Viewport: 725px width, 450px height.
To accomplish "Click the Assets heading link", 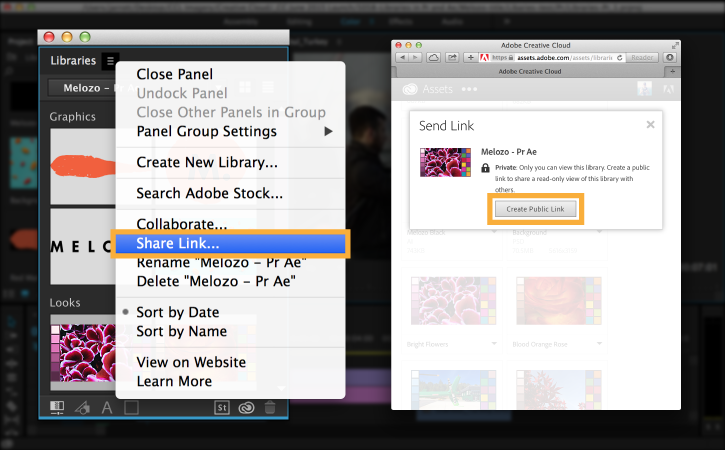I will (437, 89).
